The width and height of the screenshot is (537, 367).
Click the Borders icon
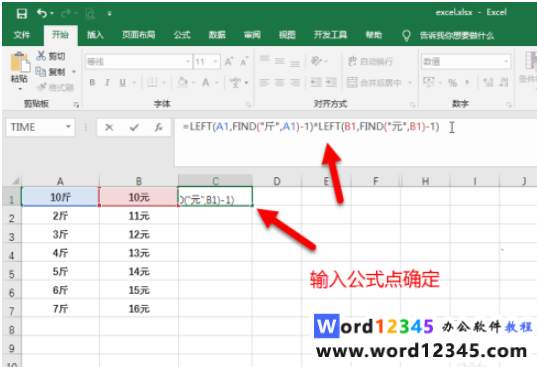click(x=152, y=83)
